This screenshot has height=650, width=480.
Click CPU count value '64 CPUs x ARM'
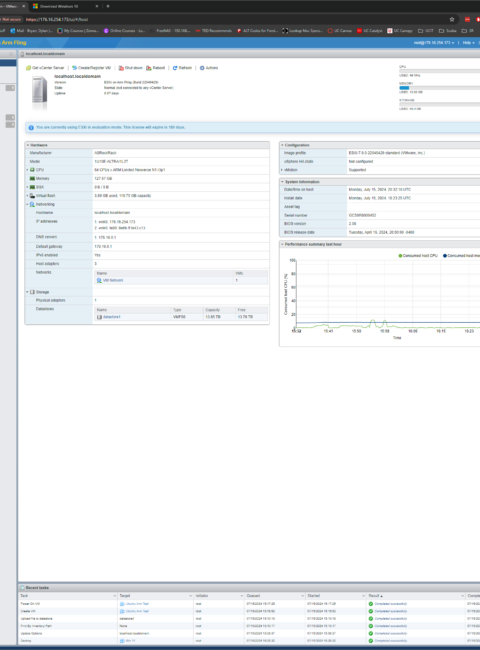(x=130, y=170)
